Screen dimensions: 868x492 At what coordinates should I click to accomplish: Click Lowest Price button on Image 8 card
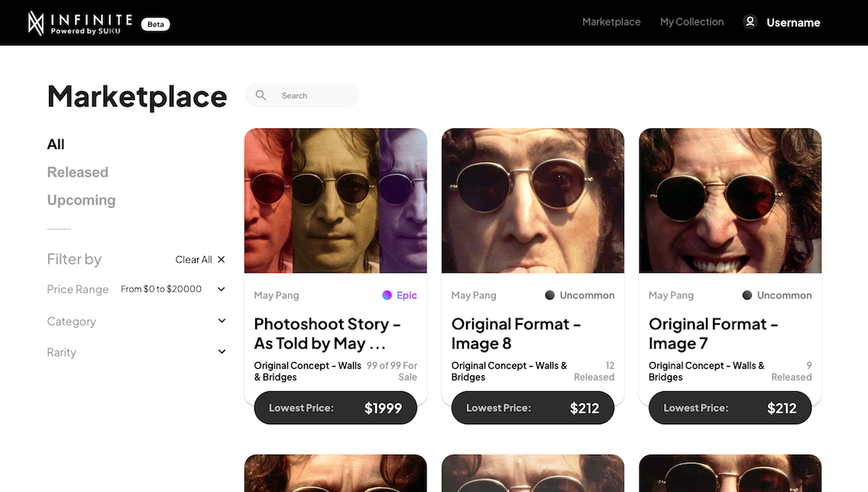click(x=533, y=408)
